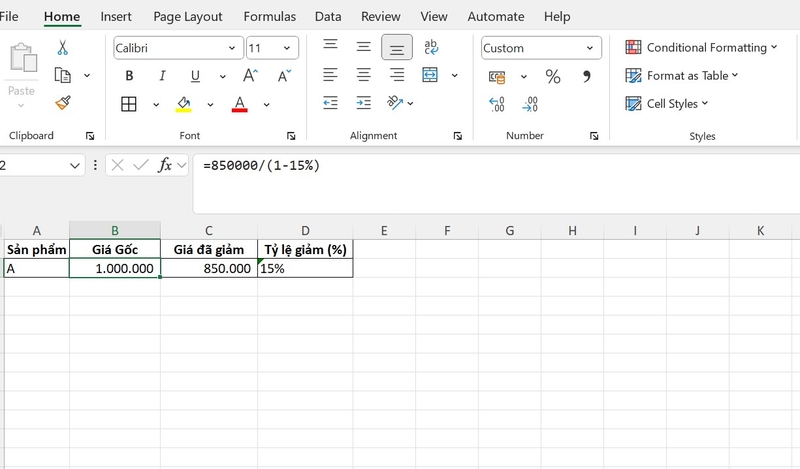Open the Number format dialog launcher
The image size is (800, 469).
[594, 136]
